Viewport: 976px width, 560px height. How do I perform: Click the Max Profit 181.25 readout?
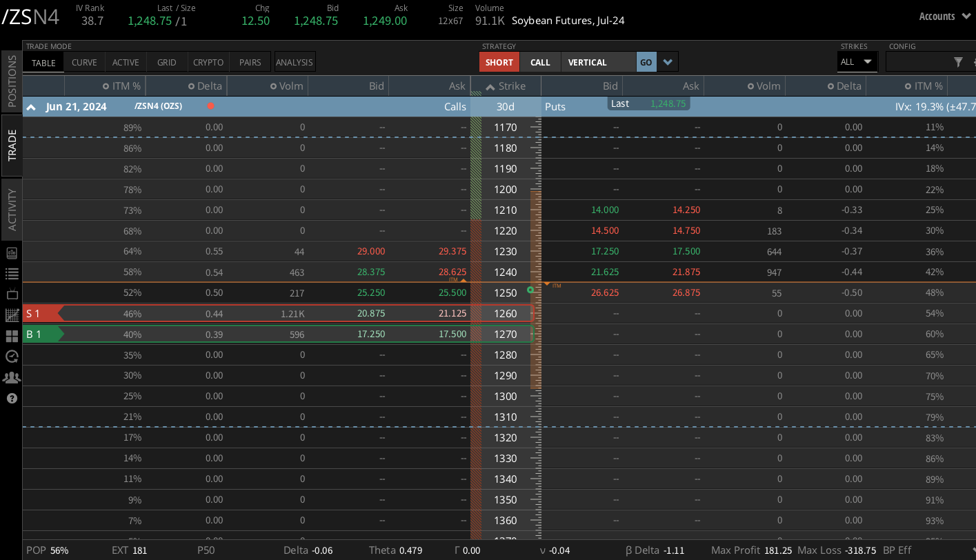coord(752,550)
